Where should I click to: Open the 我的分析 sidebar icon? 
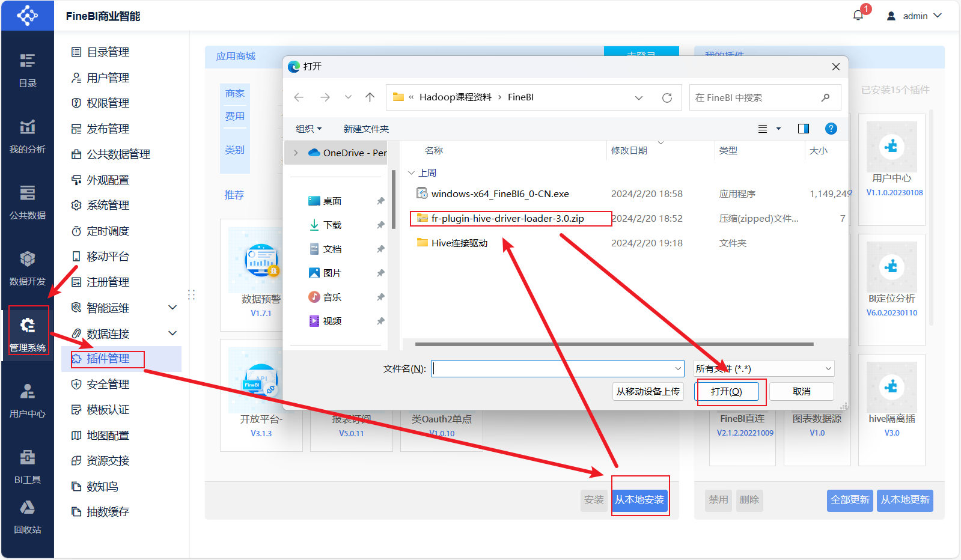[28, 136]
